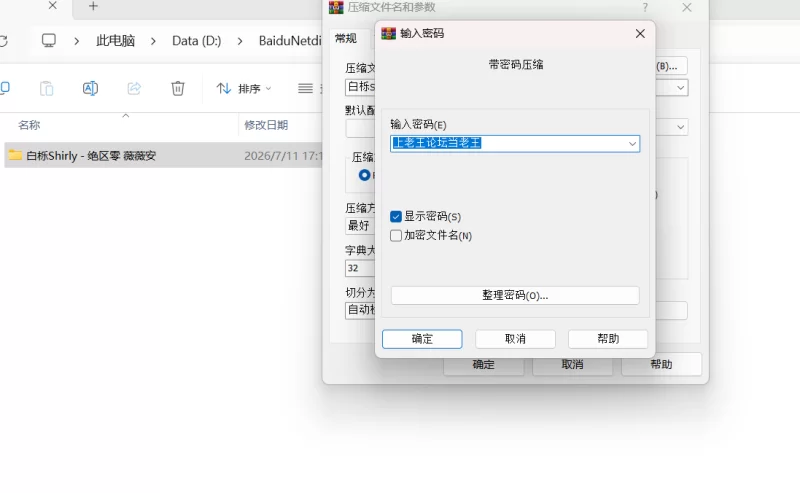Click the archive filename field starting 白栎
Image resolution: width=800 pixels, height=493 pixels.
coord(360,87)
